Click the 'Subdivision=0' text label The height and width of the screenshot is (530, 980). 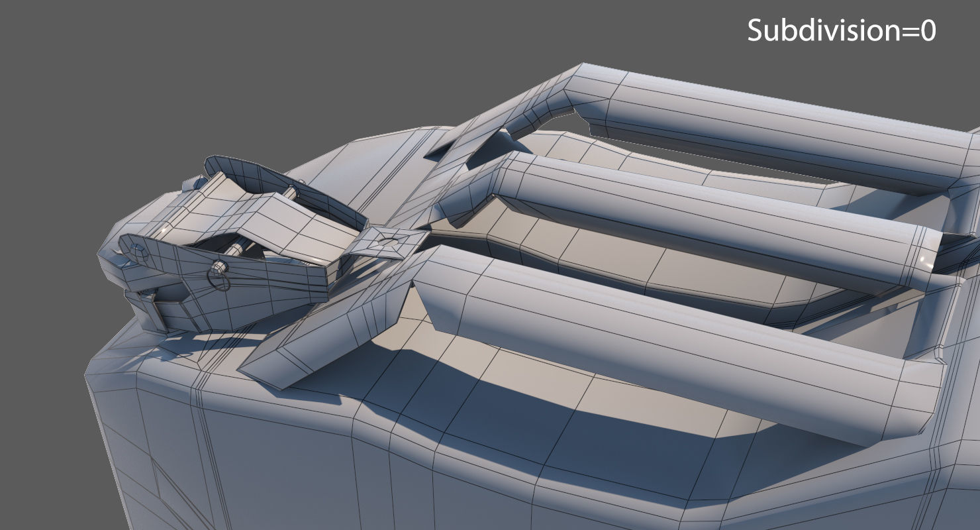842,30
